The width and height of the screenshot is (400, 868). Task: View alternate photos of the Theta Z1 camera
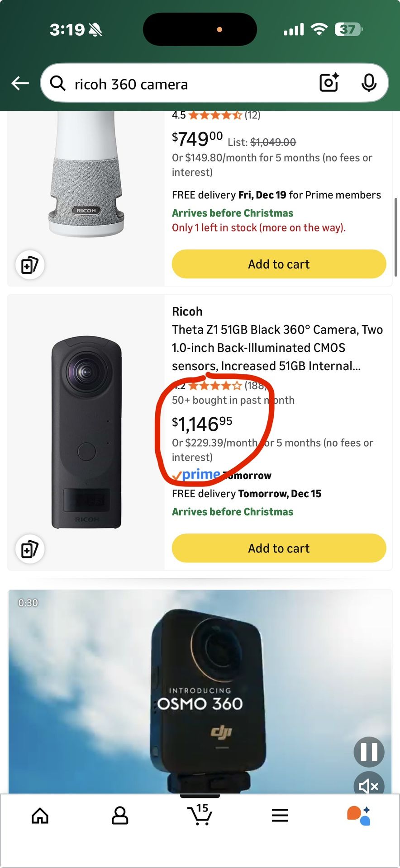pyautogui.click(x=30, y=548)
